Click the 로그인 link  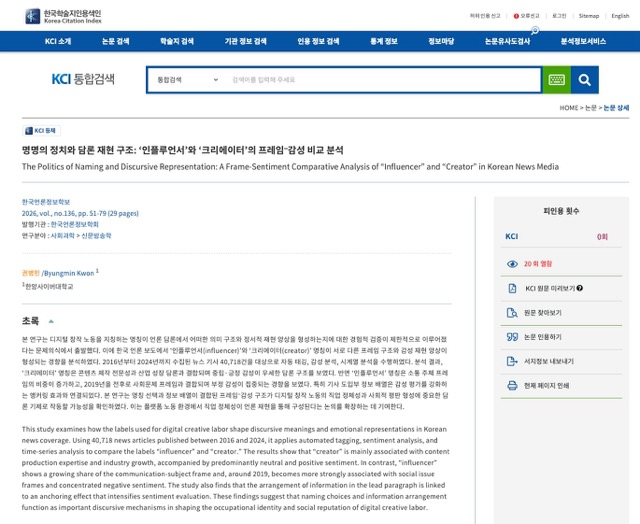point(559,16)
